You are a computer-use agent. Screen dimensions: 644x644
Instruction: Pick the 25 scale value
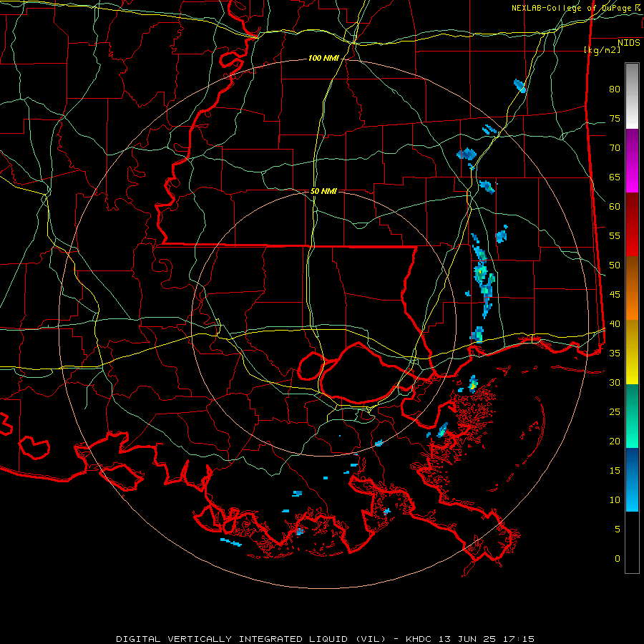click(x=615, y=412)
